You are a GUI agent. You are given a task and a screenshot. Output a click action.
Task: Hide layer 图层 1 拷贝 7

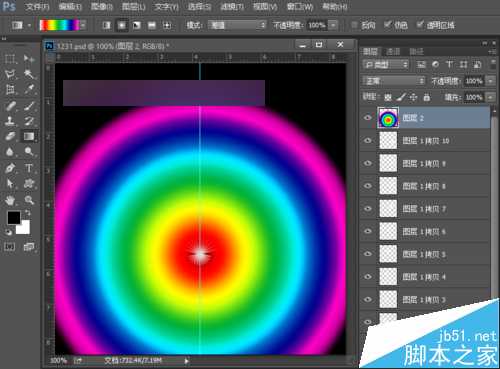pos(368,208)
